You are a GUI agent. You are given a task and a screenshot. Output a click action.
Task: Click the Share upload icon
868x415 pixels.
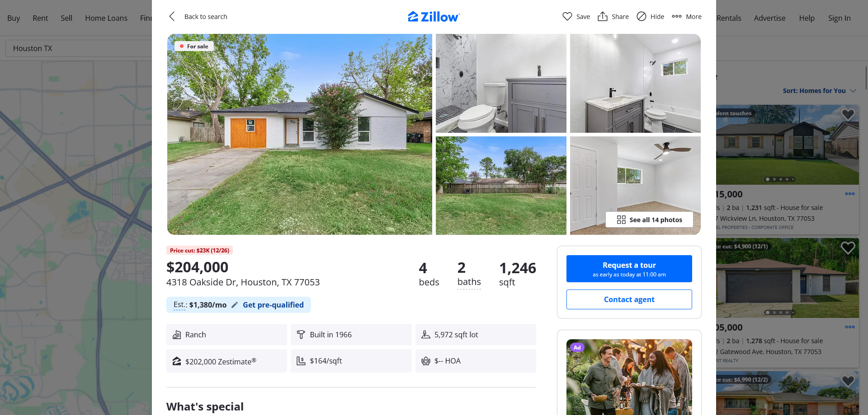point(602,17)
